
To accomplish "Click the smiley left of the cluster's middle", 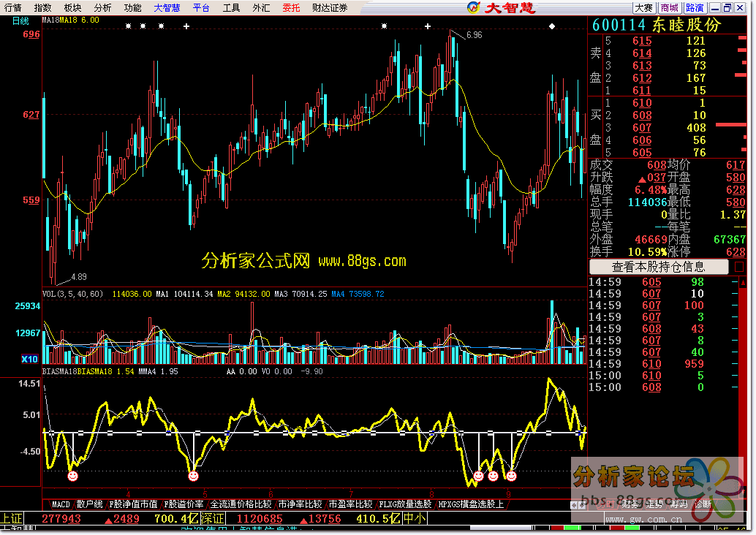I will click(x=478, y=477).
